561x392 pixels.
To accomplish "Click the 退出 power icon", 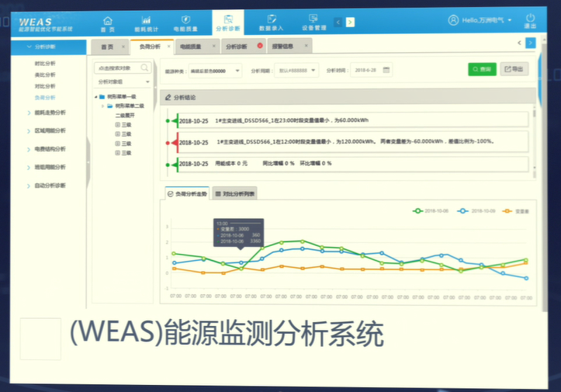I will (x=530, y=18).
